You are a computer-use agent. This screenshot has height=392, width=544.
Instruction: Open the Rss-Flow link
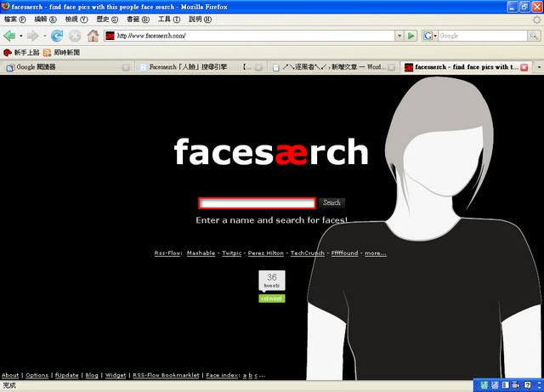pyautogui.click(x=168, y=253)
